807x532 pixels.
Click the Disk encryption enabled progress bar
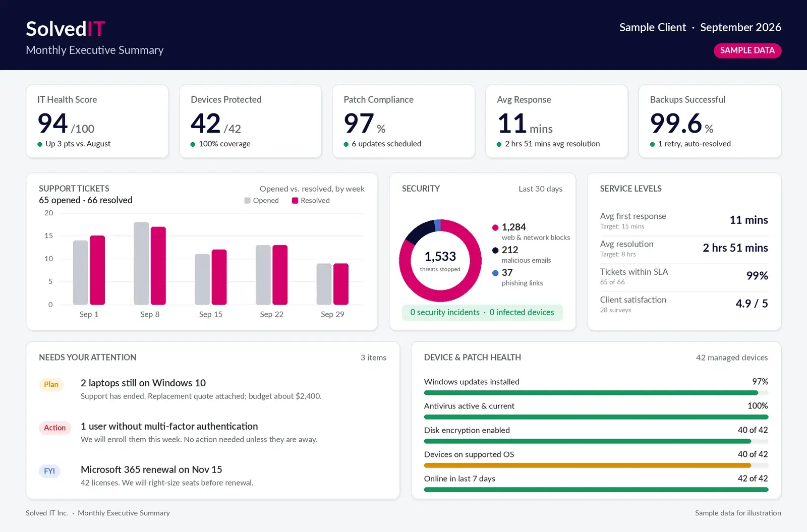coord(596,441)
